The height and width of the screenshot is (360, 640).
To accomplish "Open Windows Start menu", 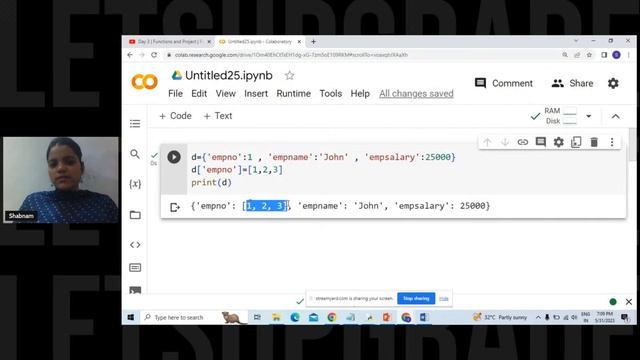I will pos(131,317).
